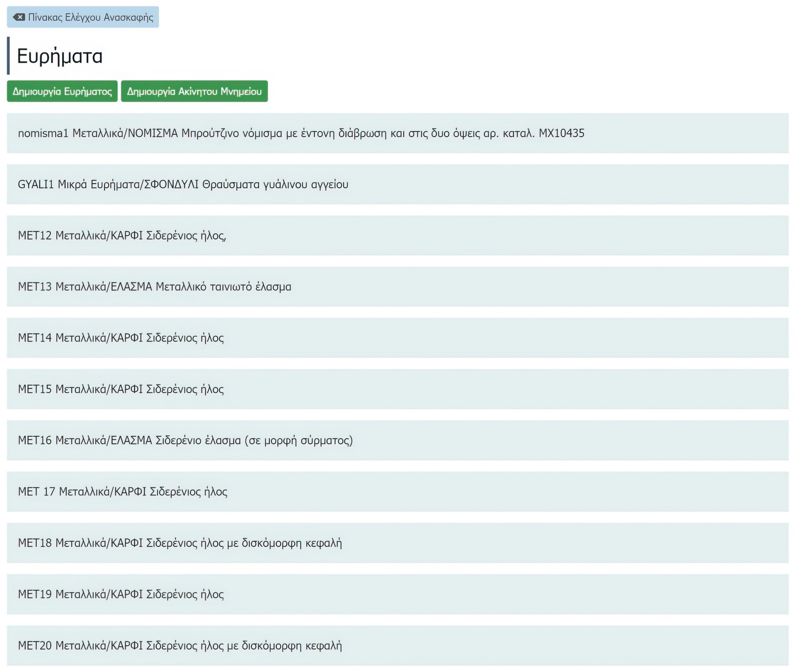
Task: Select the MET12 Σιδερένιος ήλος entry
Action: pyautogui.click(x=122, y=235)
